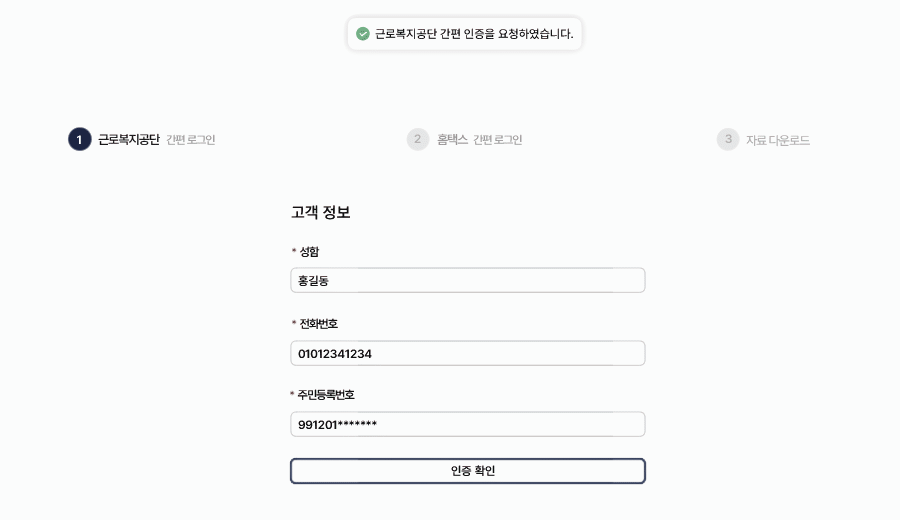900x520 pixels.
Task: Click the required asterisk beside 전화번호
Action: (x=294, y=323)
